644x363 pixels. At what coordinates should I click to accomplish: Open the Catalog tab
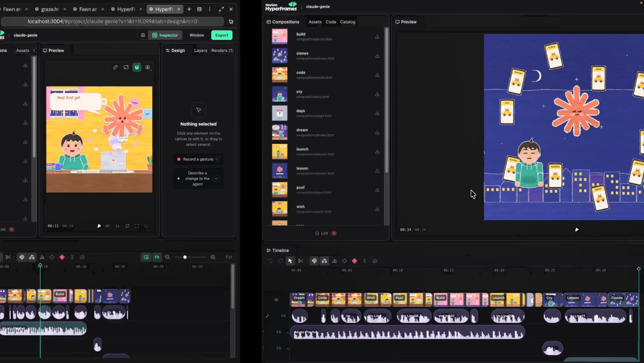point(348,21)
